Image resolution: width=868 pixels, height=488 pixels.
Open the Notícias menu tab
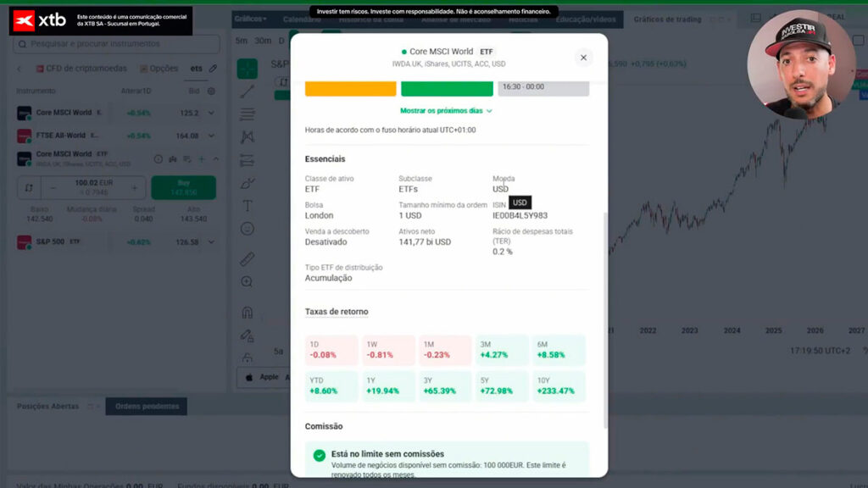click(522, 19)
